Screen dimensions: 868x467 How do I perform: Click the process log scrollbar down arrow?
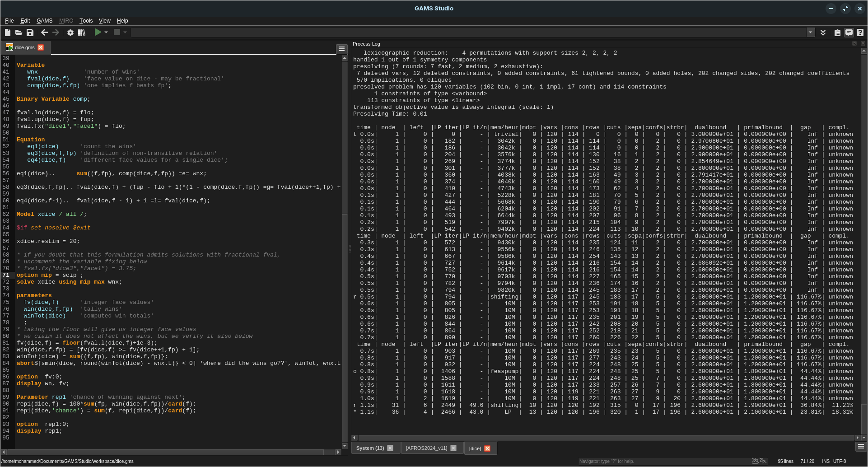pyautogui.click(x=864, y=438)
